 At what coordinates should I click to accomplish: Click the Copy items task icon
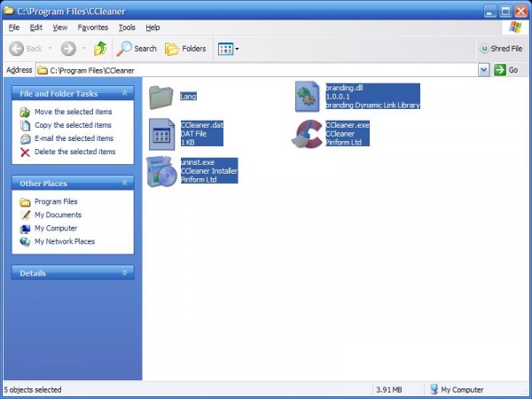tap(25, 126)
